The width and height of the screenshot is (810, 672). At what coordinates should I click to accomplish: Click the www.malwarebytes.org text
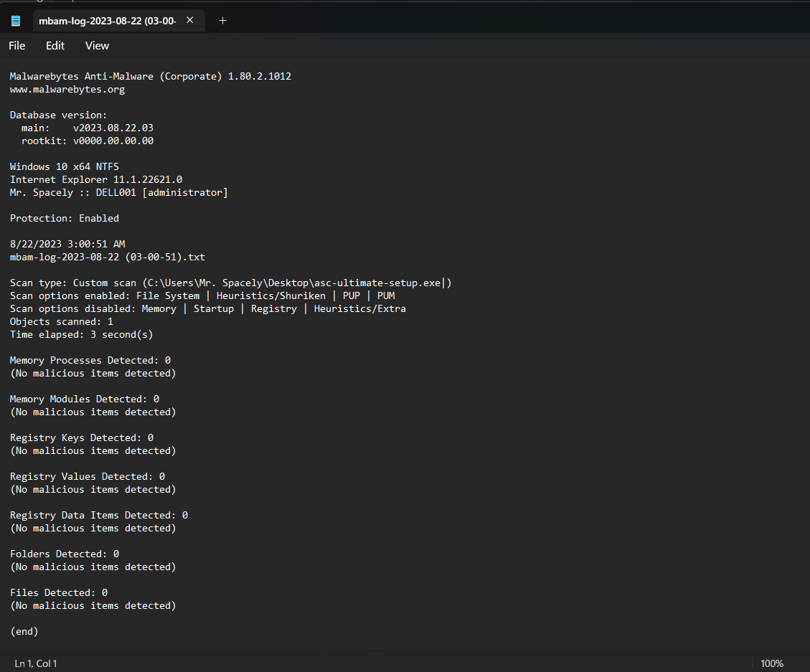click(67, 89)
